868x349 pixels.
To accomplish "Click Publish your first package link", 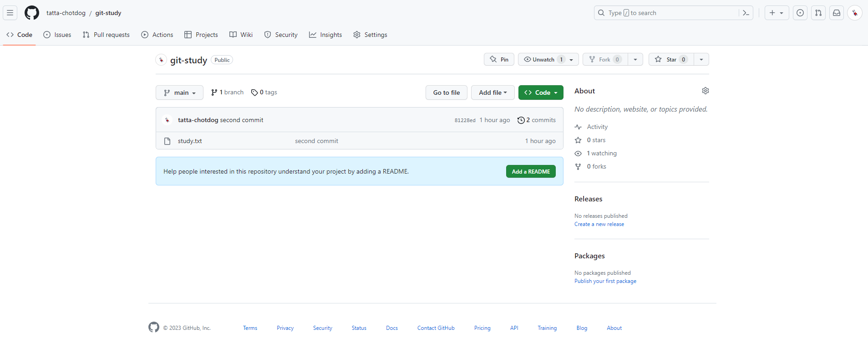I will point(605,281).
